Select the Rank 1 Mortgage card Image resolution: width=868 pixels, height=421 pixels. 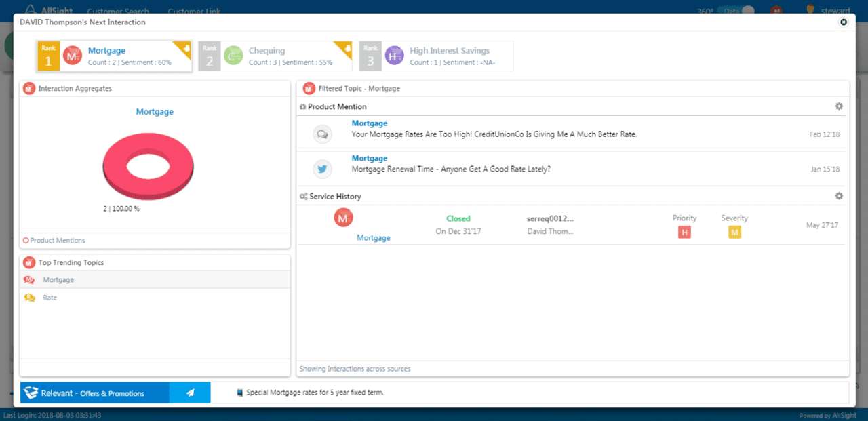coord(114,56)
